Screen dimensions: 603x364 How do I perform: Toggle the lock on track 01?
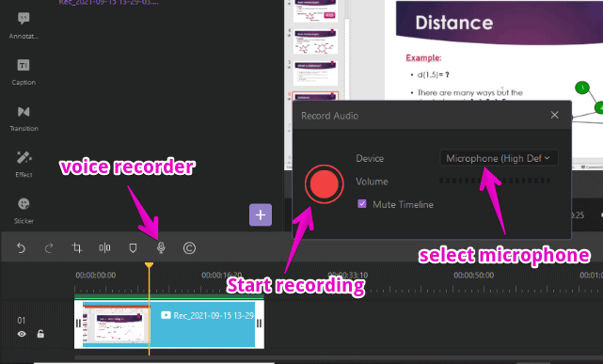[40, 334]
